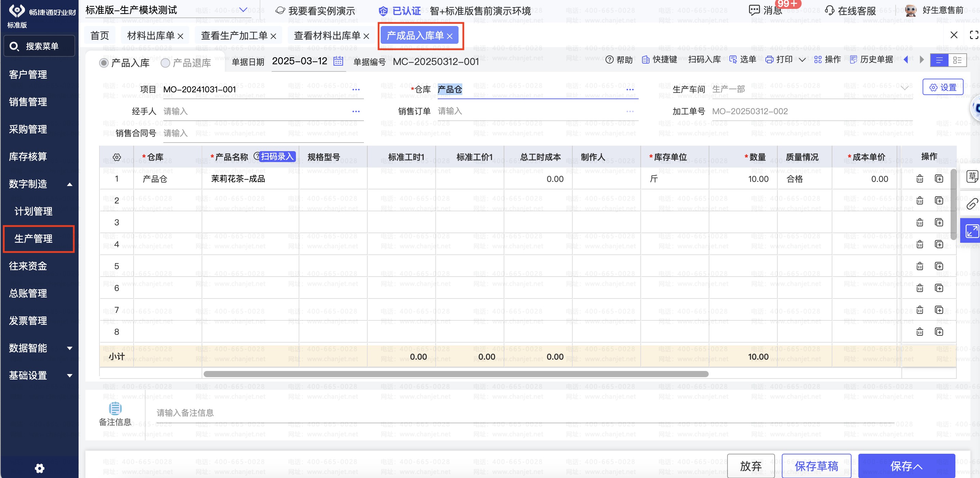Viewport: 980px width, 478px height.
Task: Click the 帮助 help icon
Action: (609, 60)
